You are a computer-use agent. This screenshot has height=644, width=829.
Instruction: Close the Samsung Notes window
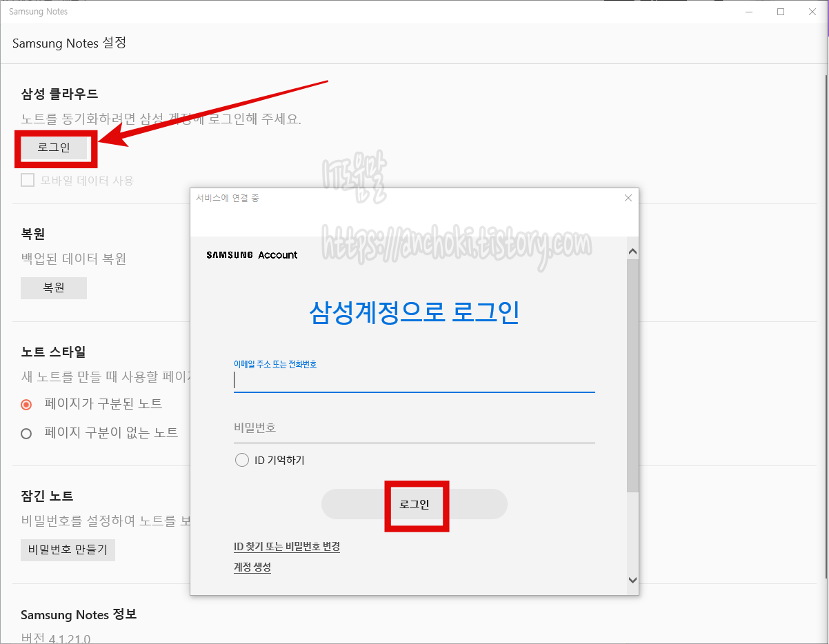(x=812, y=12)
